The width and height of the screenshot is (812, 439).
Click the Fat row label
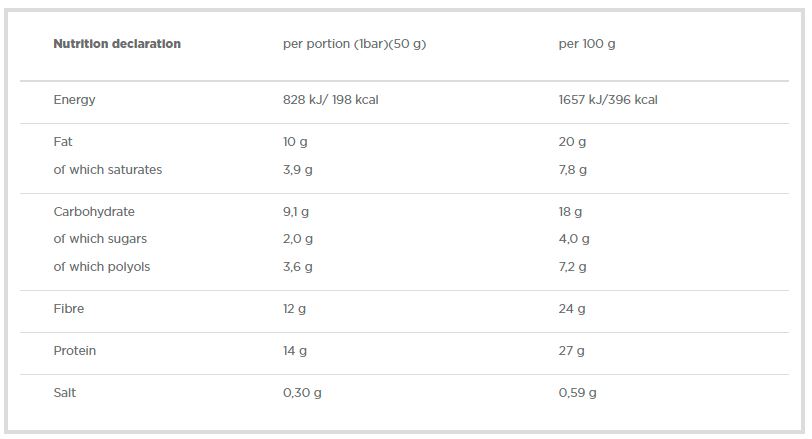(x=63, y=142)
